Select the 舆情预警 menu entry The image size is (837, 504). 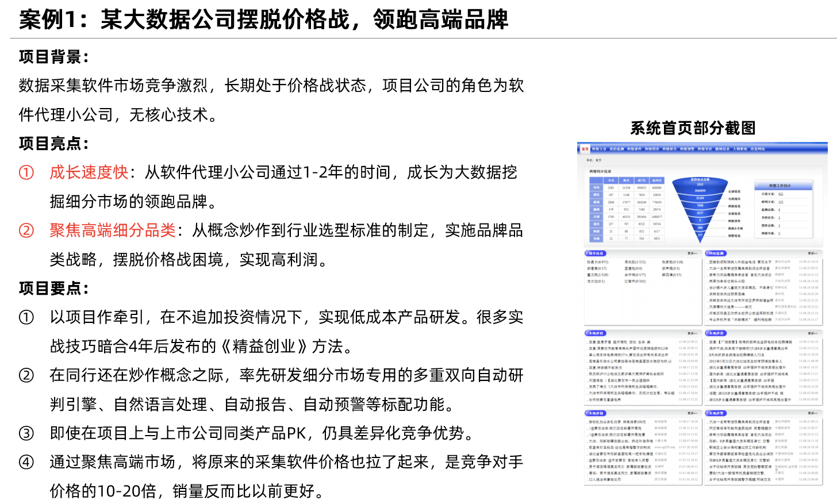click(x=687, y=149)
